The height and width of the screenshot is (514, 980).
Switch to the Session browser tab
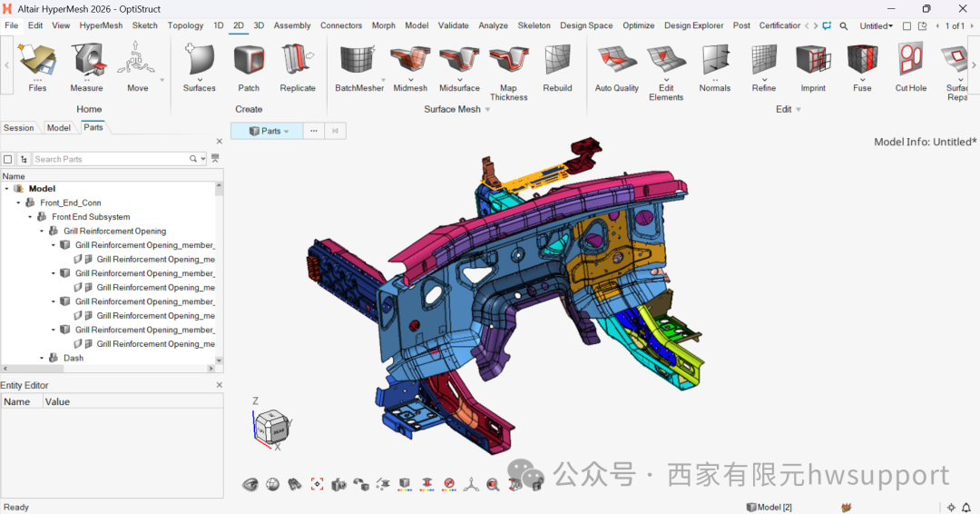pyautogui.click(x=19, y=127)
